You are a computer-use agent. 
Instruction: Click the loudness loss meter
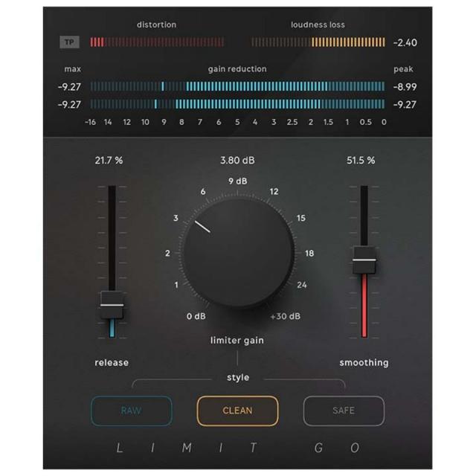318,42
